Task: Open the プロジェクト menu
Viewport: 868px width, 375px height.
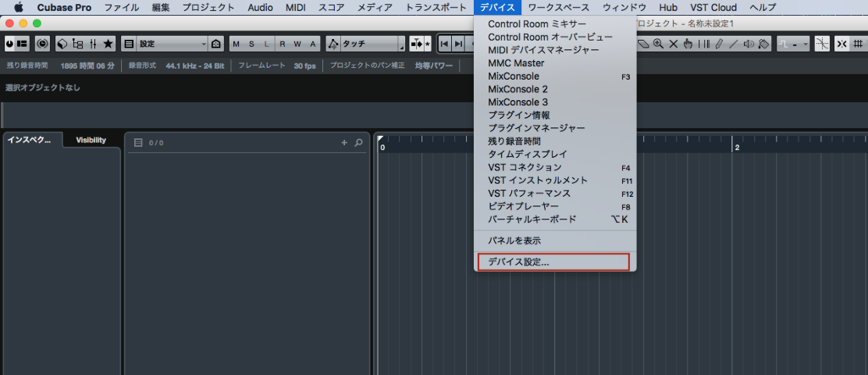Action: point(209,8)
